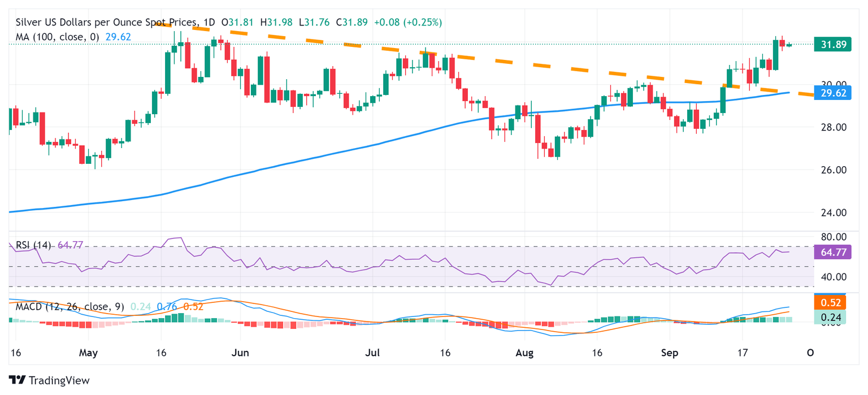This screenshot has width=868, height=395.
Task: Click the green 31.89 current price tag
Action: pyautogui.click(x=832, y=45)
